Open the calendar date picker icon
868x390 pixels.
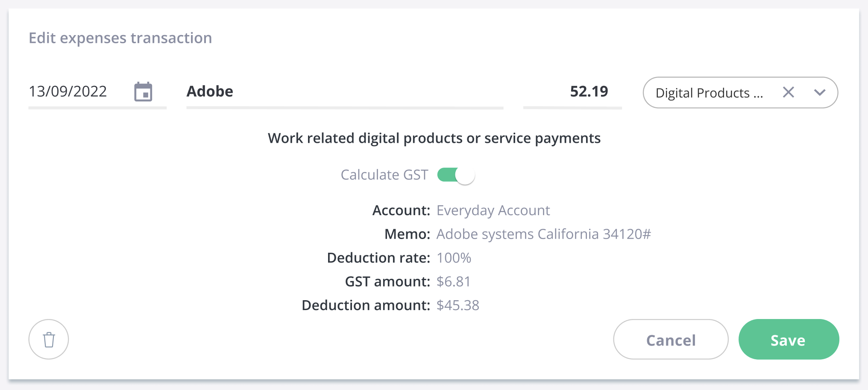143,92
